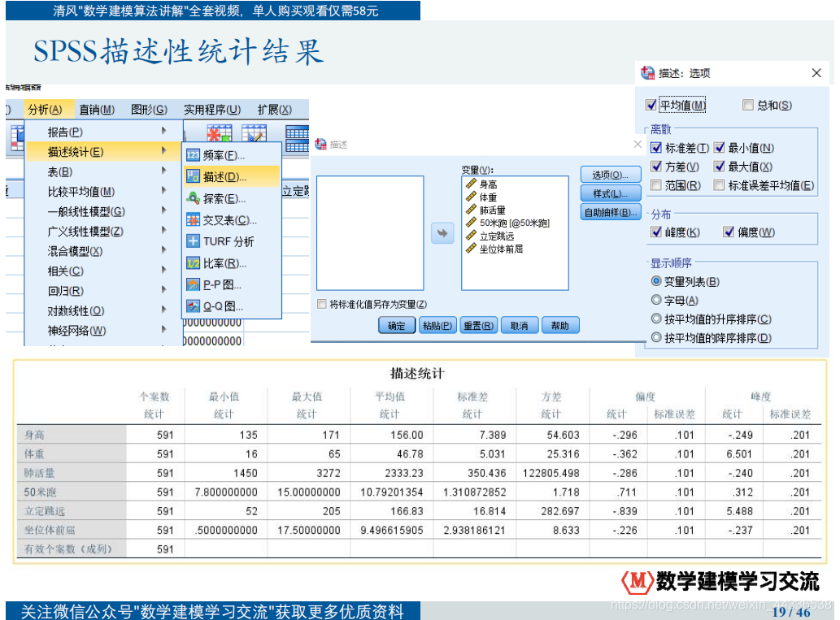Viewport: 840px width, 620px height.
Task: Toggle the 平均值(M) checkbox
Action: (x=651, y=105)
